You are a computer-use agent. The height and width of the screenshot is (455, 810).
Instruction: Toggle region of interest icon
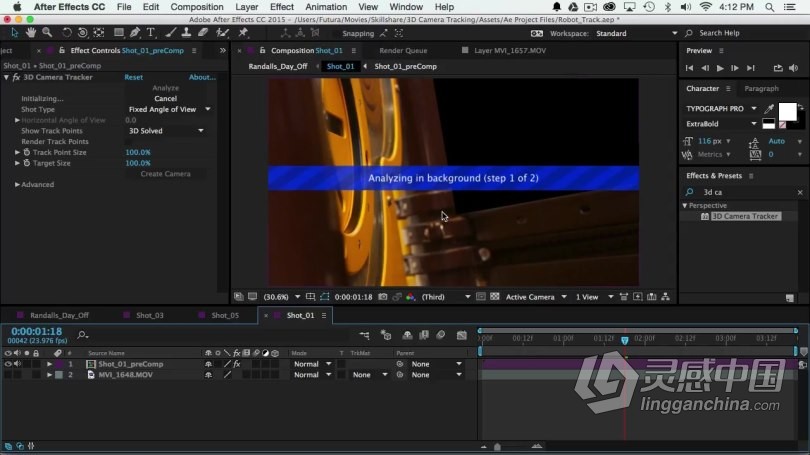480,297
